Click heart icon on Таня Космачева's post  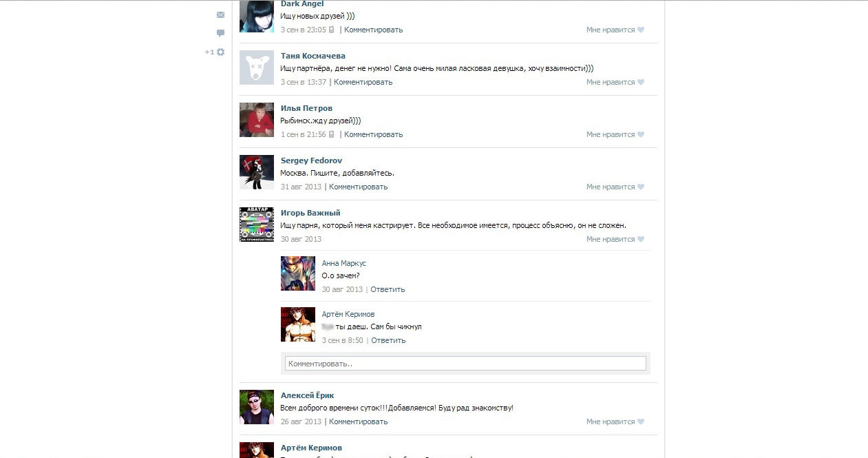(x=641, y=83)
